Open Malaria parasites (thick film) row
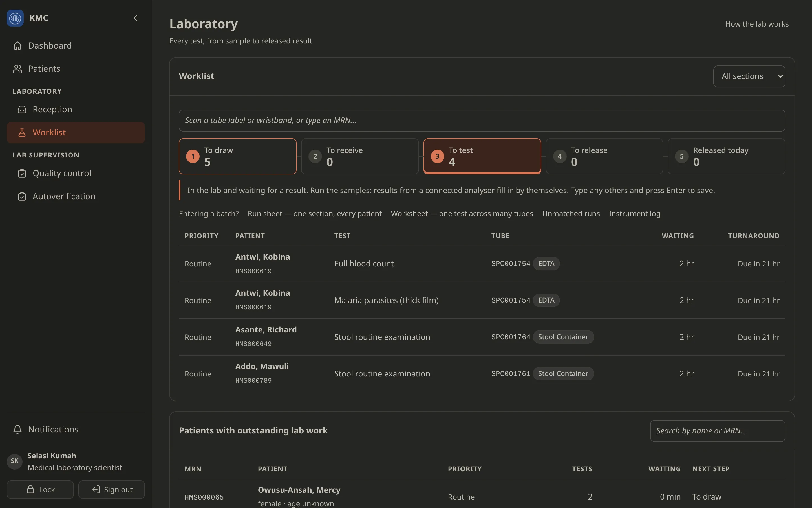The image size is (812, 508). pyautogui.click(x=482, y=300)
